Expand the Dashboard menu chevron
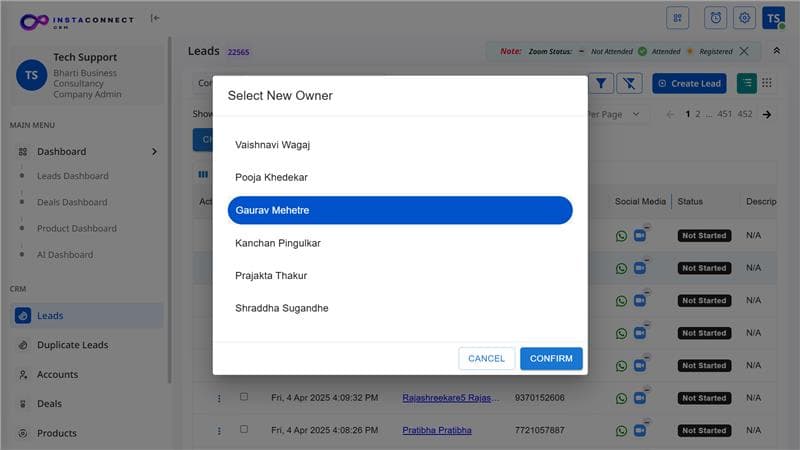Viewport: 800px width, 450px height. 154,152
